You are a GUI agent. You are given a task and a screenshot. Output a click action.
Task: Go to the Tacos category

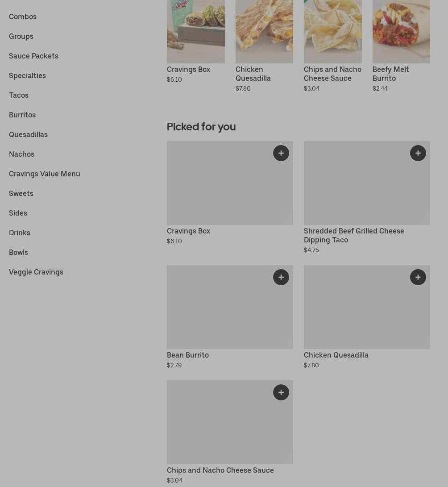(19, 95)
